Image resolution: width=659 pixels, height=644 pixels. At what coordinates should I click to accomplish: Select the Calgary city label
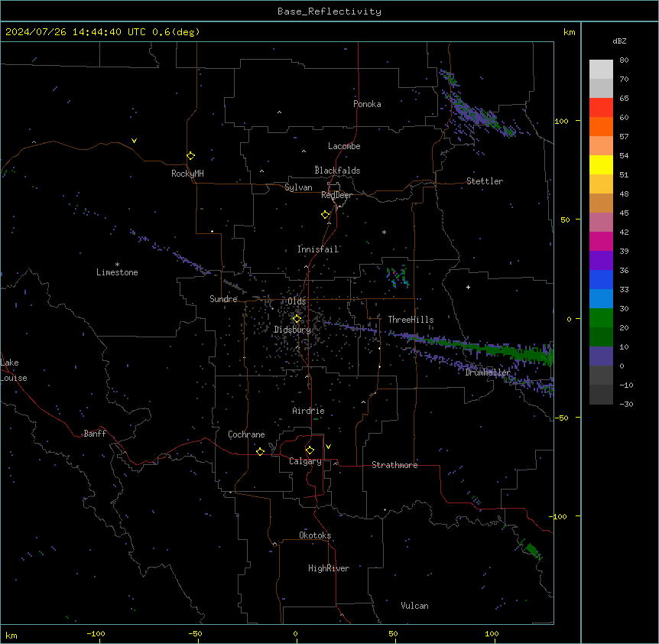point(305,461)
